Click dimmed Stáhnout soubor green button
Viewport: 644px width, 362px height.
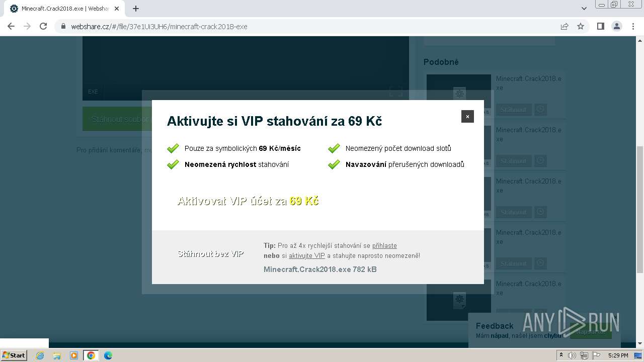(x=117, y=119)
